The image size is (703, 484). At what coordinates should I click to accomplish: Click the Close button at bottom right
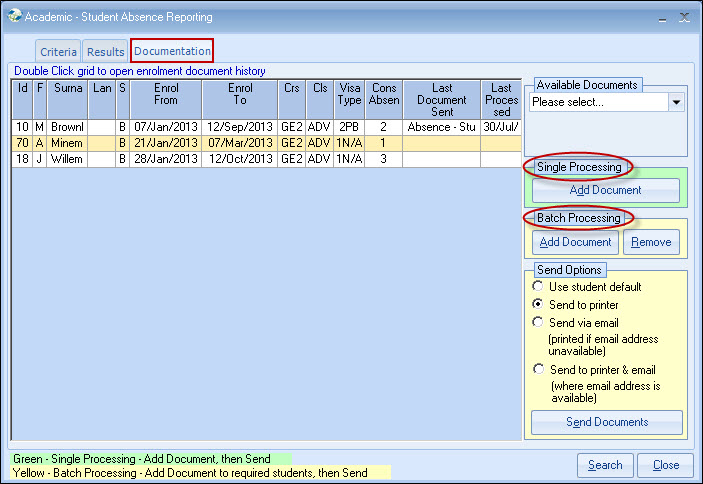coord(665,465)
